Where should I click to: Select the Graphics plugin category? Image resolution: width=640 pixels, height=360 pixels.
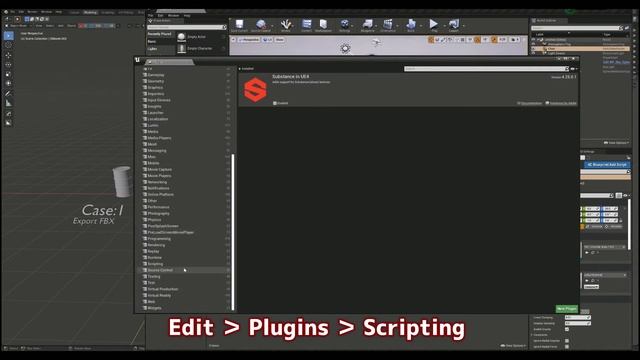[155, 88]
